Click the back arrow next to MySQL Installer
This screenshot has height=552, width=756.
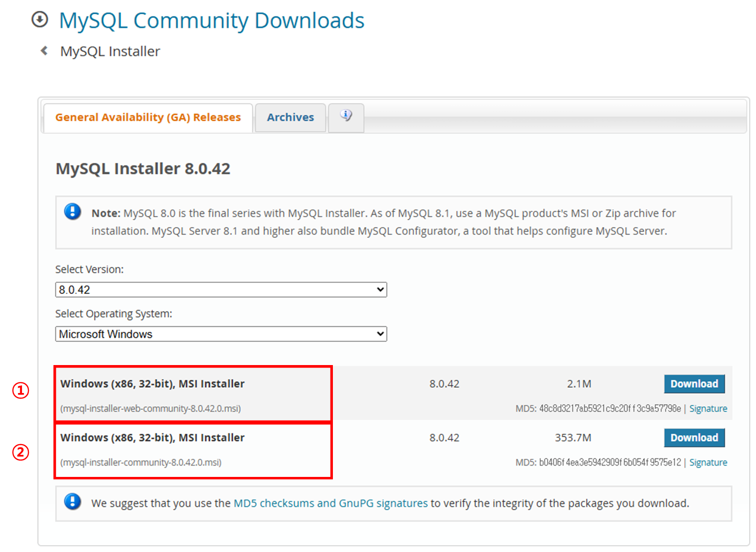coord(44,51)
